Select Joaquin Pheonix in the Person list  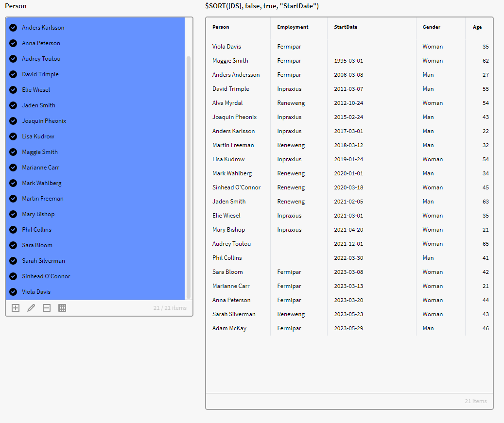coord(44,121)
